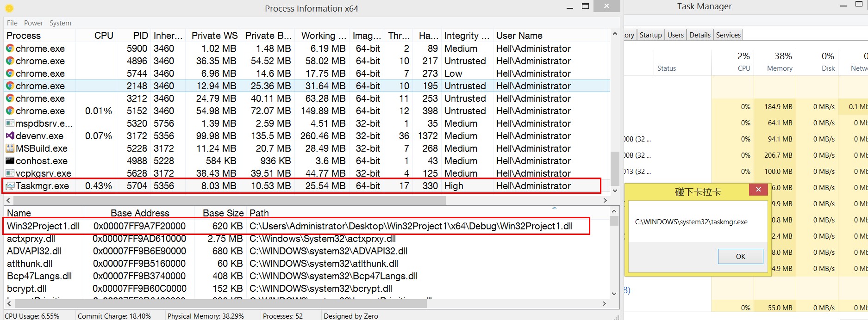Sort by Integrity column header
The width and height of the screenshot is (868, 320).
pos(466,36)
